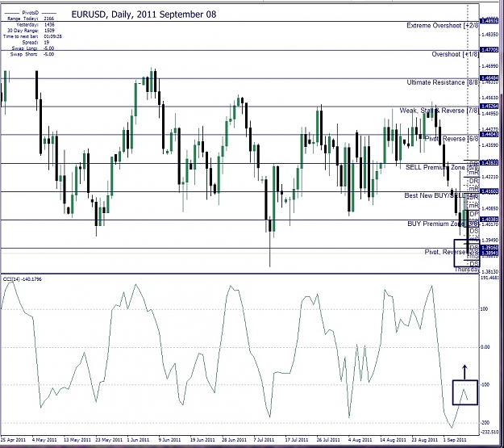Click the chart title 'EURUSD, Daily, 2011 September 08'
504x448 pixels.
[x=144, y=15]
